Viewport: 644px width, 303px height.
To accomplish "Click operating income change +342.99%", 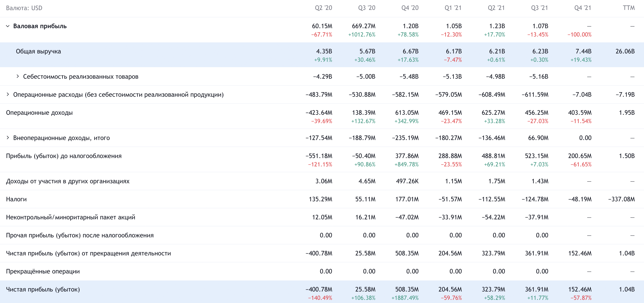I will click(406, 121).
